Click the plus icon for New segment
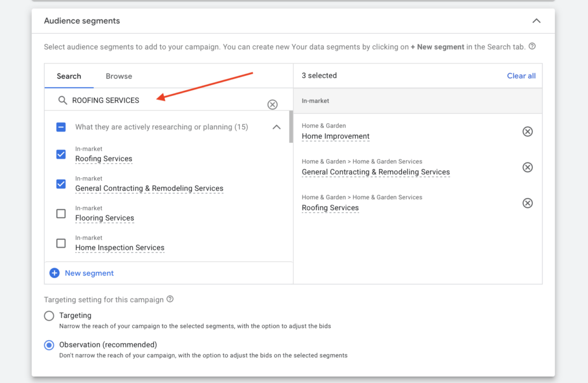The height and width of the screenshot is (383, 588). pyautogui.click(x=55, y=273)
